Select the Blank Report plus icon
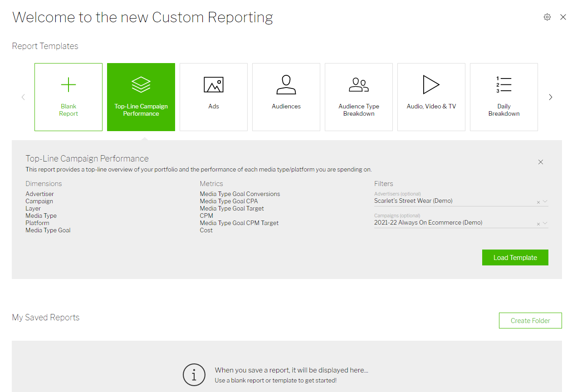This screenshot has height=392, width=572. tap(68, 85)
